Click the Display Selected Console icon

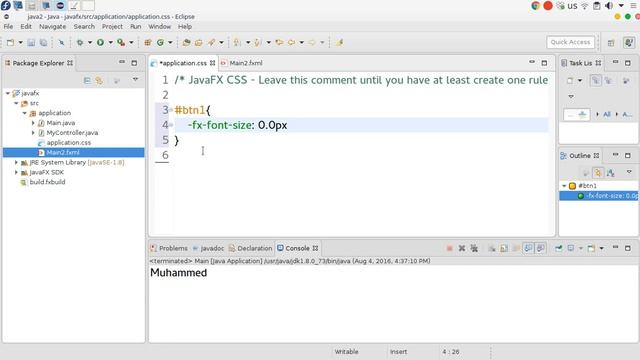click(x=571, y=248)
